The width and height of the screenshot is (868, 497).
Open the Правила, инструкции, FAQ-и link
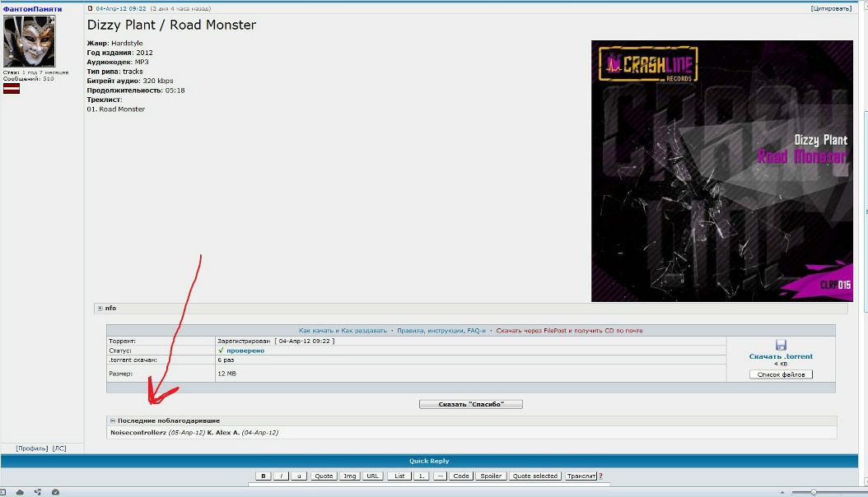[x=441, y=331]
